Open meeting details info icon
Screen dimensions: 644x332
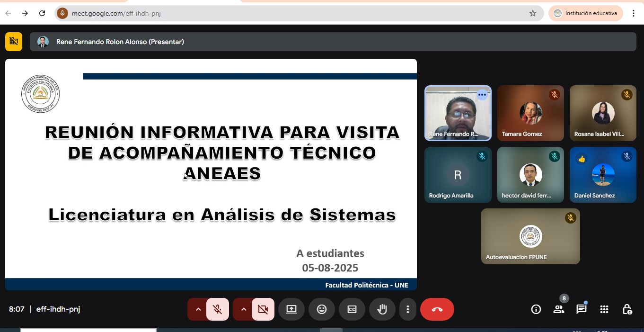536,309
